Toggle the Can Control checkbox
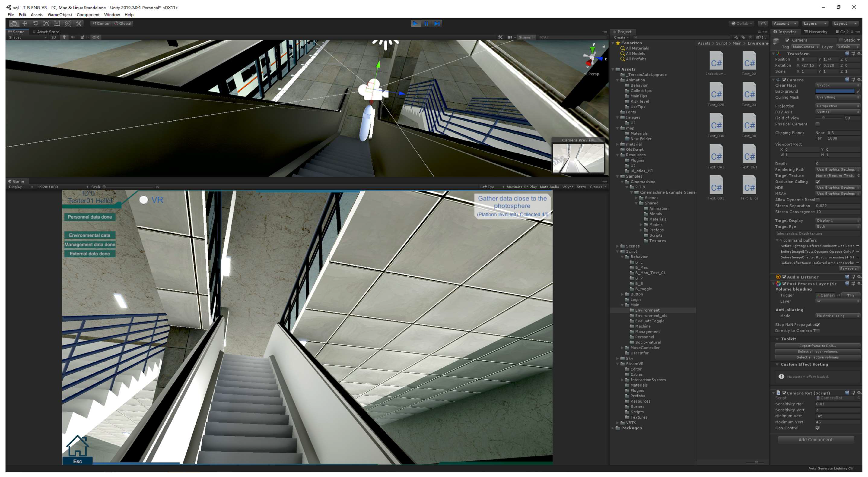Image resolution: width=868 pixels, height=477 pixels. 817,428
